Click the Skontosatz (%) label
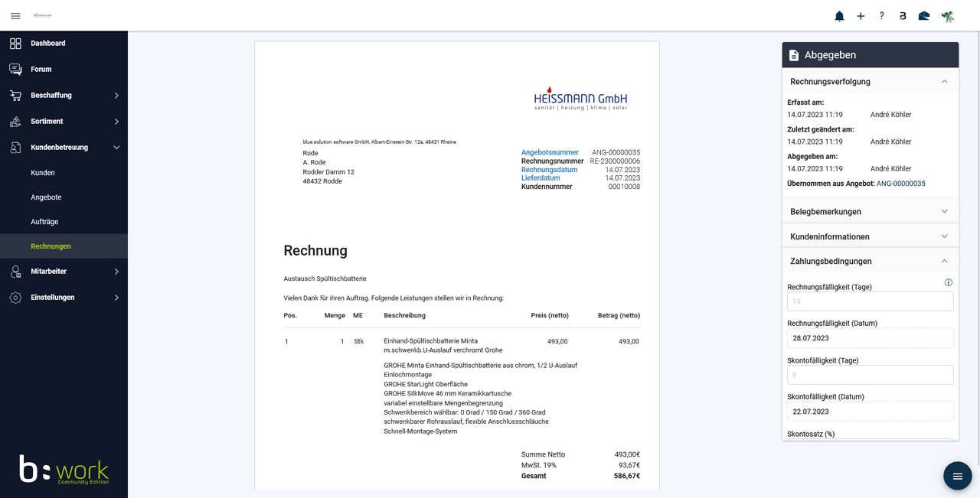 point(811,434)
